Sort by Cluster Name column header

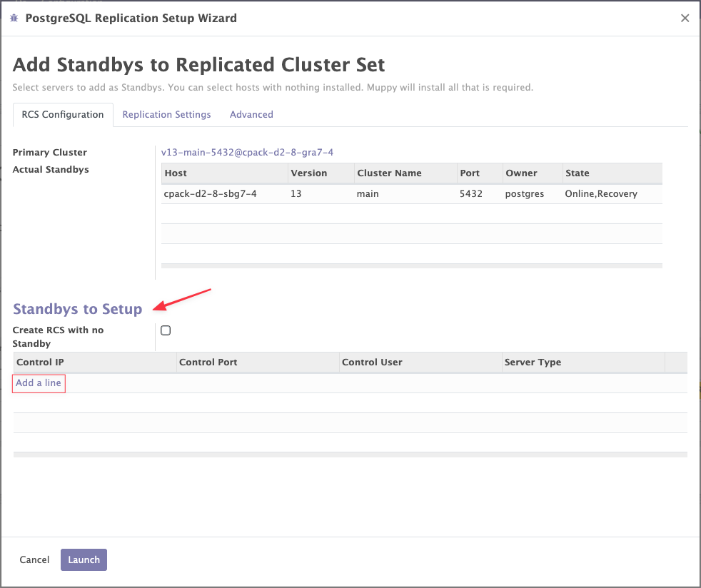coord(389,173)
